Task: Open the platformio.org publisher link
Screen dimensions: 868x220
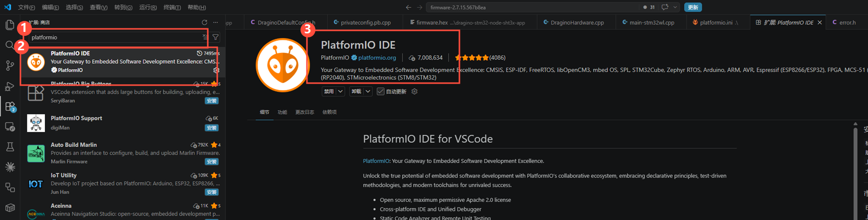Action: click(377, 58)
